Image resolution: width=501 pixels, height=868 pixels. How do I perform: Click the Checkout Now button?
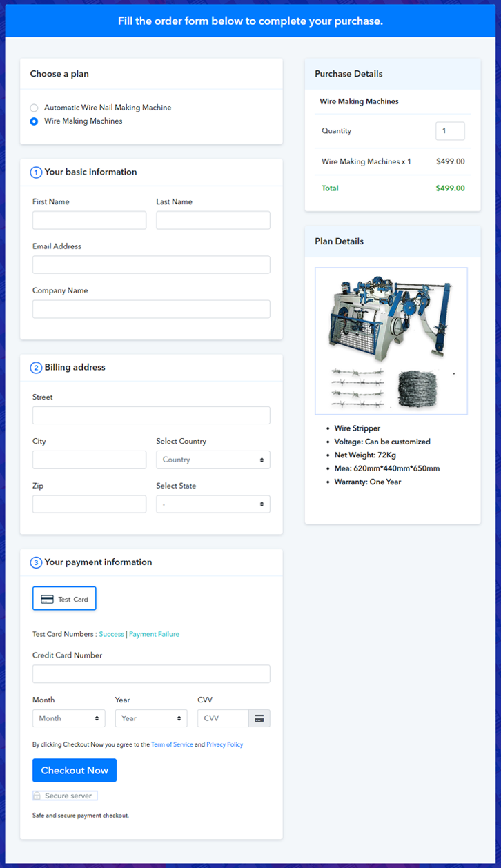pos(75,770)
